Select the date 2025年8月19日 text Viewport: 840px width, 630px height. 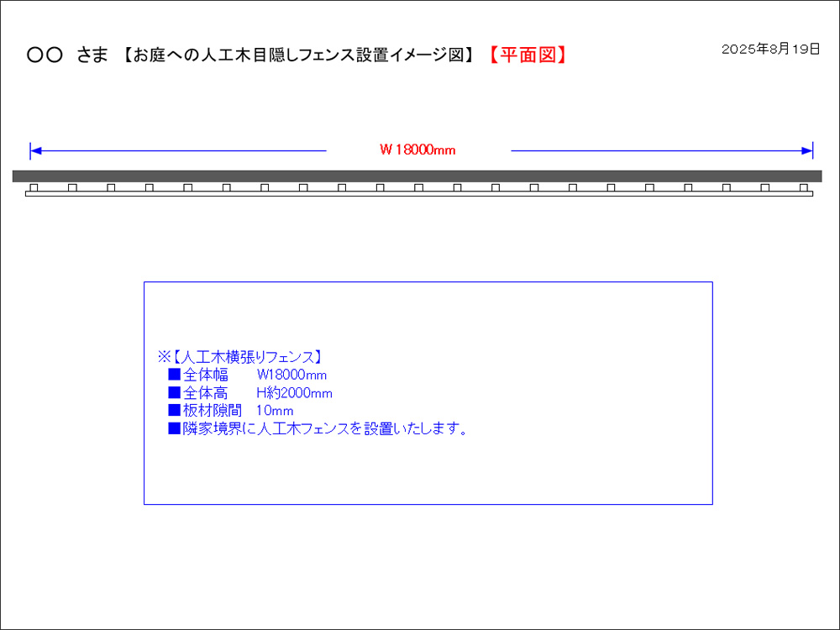pos(770,49)
